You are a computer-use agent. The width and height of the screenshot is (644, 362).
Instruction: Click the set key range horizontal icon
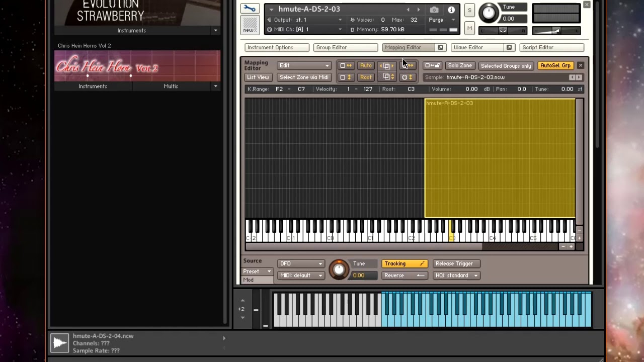(346, 65)
